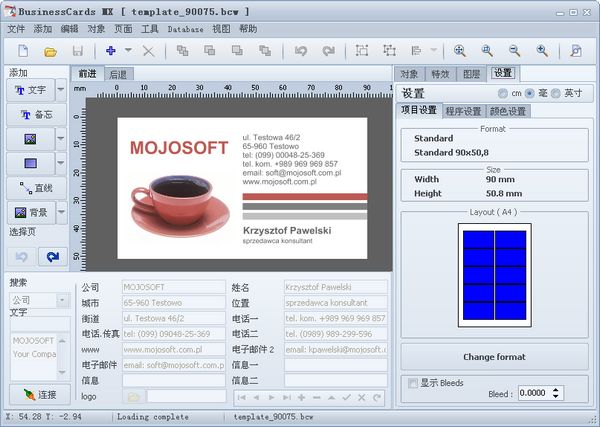
Task: Expand the 文字 tool dropdown arrow
Action: (61, 90)
